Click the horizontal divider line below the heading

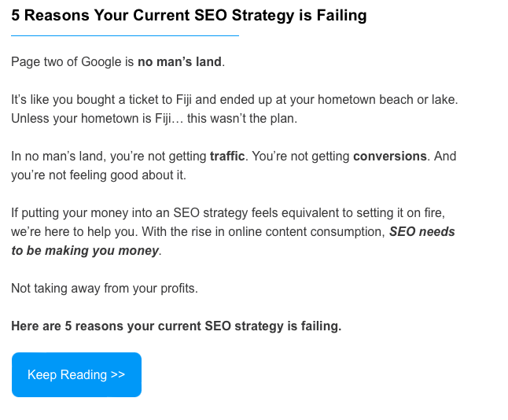[125, 35]
